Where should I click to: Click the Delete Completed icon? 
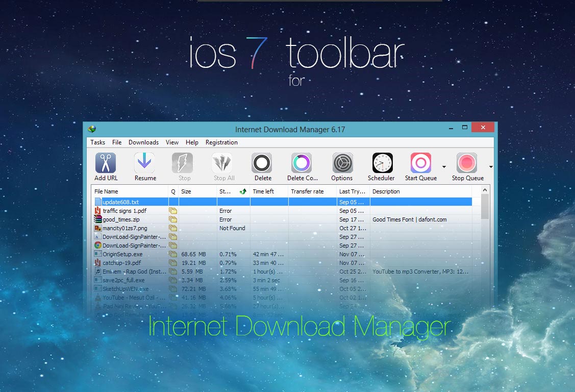point(301,162)
